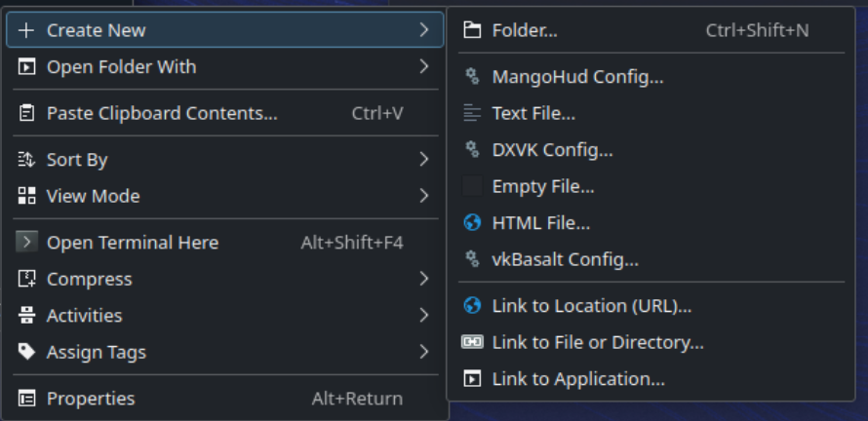Image resolution: width=868 pixels, height=421 pixels.
Task: Select Link to Location (URL)...
Action: (x=591, y=306)
